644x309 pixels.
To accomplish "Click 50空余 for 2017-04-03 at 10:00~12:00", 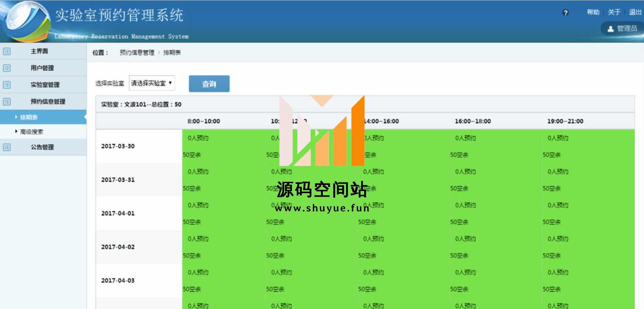I will click(275, 290).
